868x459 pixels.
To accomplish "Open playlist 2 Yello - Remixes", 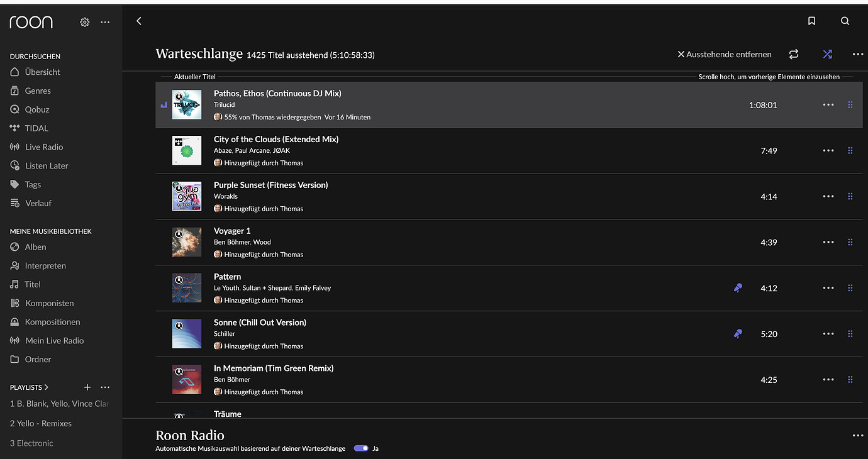I will (x=41, y=423).
